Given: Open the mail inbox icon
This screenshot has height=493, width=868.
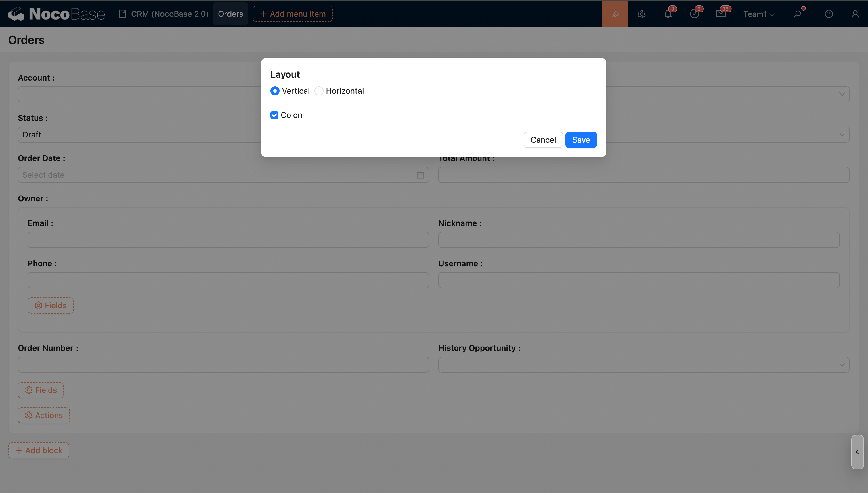Looking at the screenshot, I should tap(720, 14).
